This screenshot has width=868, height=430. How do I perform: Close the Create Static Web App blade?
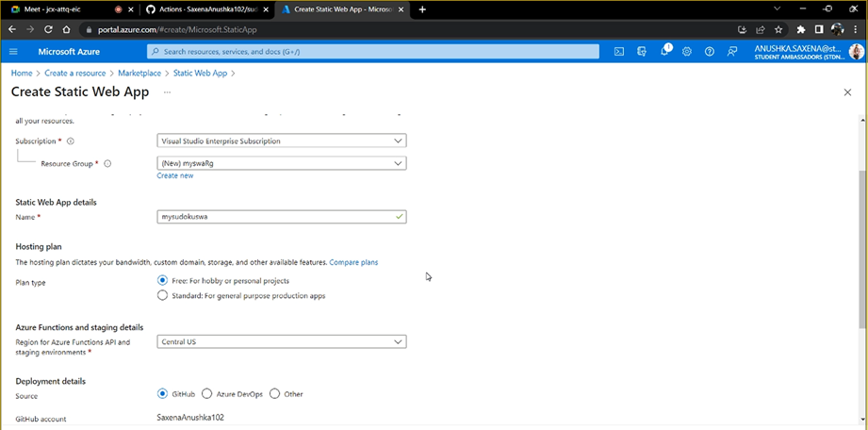tap(847, 92)
